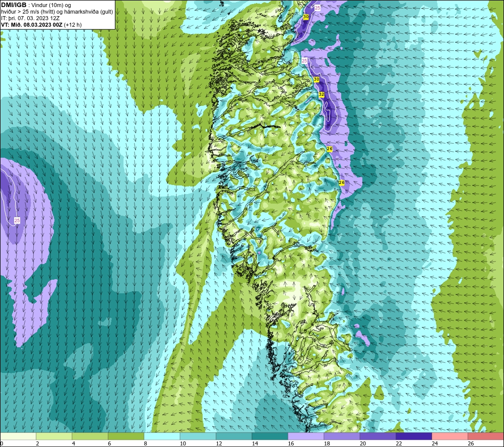This screenshot has height=447, width=504.
Task: Click the northernmost yellow 30 gust label
Action: [306, 17]
